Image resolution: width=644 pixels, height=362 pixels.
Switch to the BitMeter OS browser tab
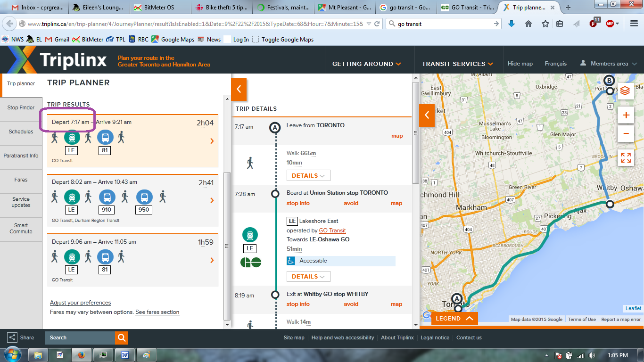point(159,8)
